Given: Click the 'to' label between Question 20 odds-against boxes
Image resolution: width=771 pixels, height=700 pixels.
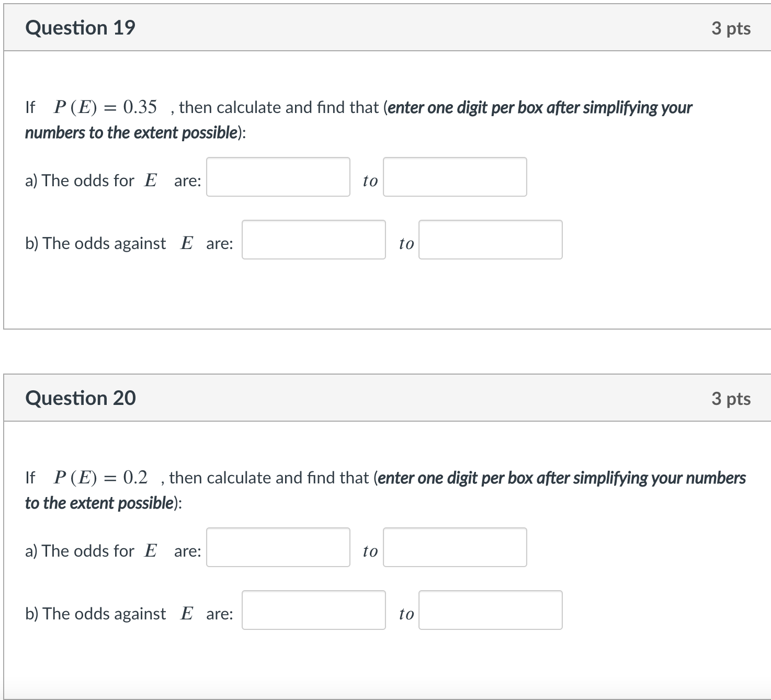Looking at the screenshot, I should click(406, 613).
